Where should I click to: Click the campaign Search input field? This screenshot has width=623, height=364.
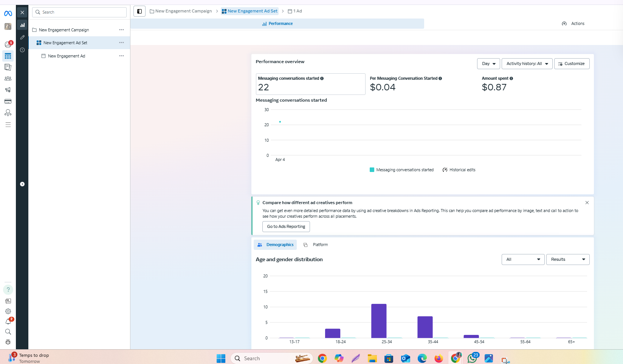[x=79, y=12]
